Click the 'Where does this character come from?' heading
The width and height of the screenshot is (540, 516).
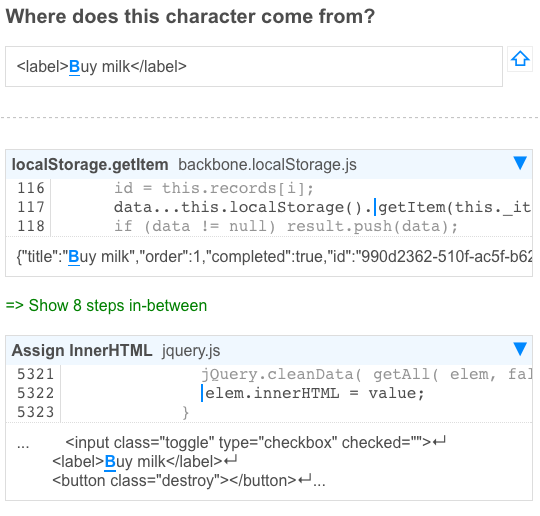190,16
